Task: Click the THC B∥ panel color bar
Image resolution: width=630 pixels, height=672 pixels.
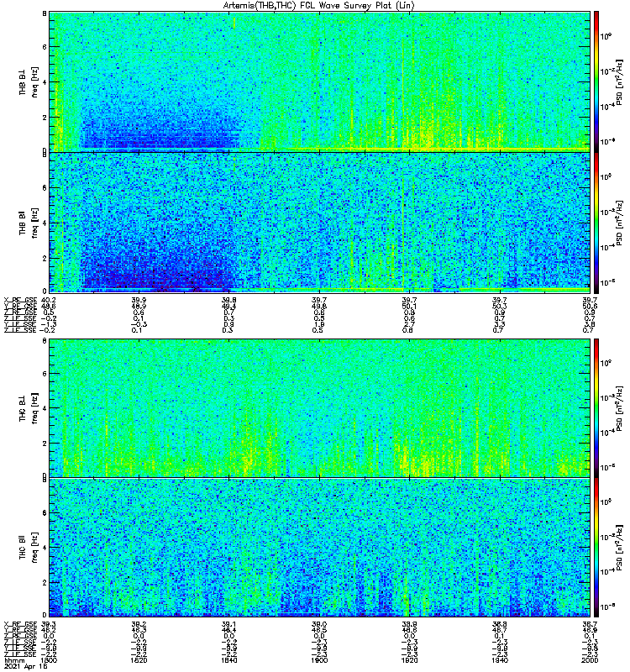Action: (596, 548)
